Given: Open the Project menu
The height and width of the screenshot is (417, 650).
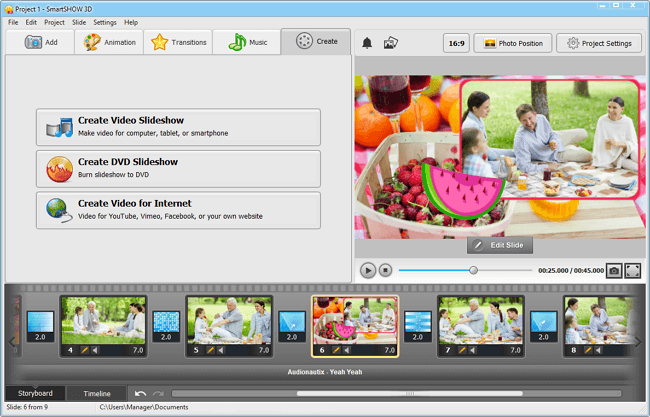Looking at the screenshot, I should coord(54,22).
